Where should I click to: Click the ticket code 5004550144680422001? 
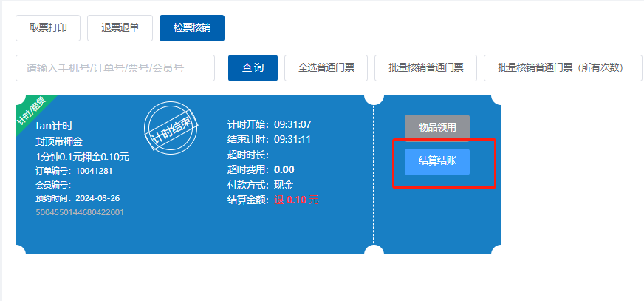[x=80, y=212]
